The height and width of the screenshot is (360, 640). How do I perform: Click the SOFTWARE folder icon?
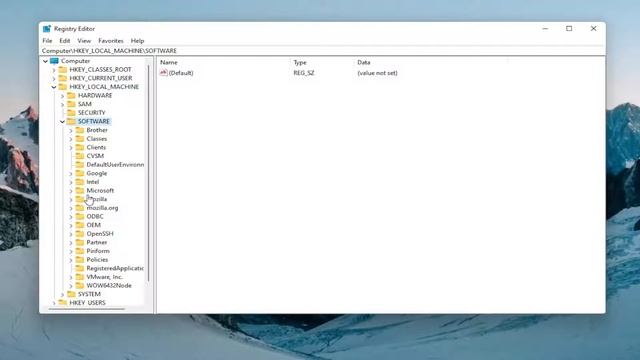point(71,121)
